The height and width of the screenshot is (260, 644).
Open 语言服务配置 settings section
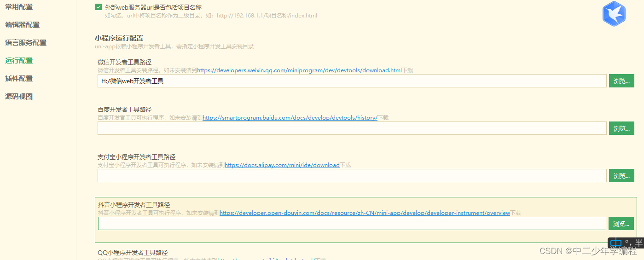point(26,43)
